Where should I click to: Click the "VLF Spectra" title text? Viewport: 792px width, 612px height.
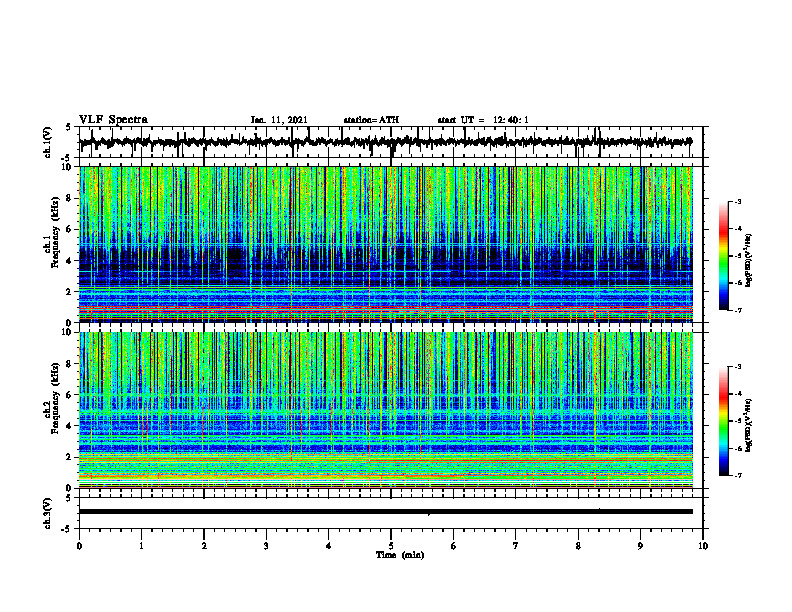(x=113, y=120)
